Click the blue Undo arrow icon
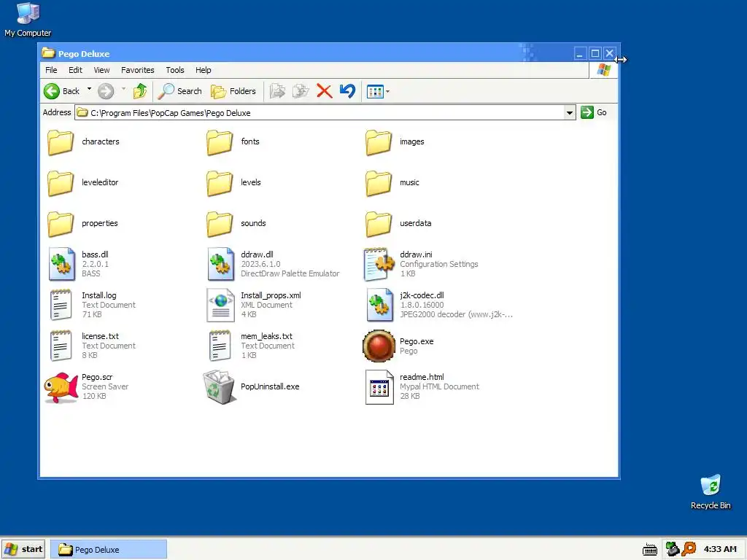747x560 pixels. coord(348,91)
